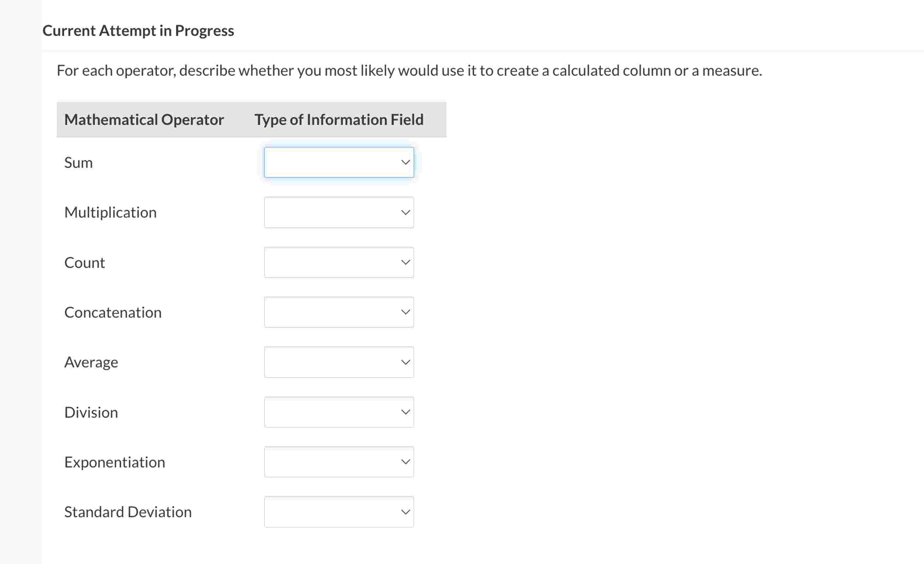Expand the Standard Deviation row dropdown
Screen dimensions: 924x564
pyautogui.click(x=338, y=512)
